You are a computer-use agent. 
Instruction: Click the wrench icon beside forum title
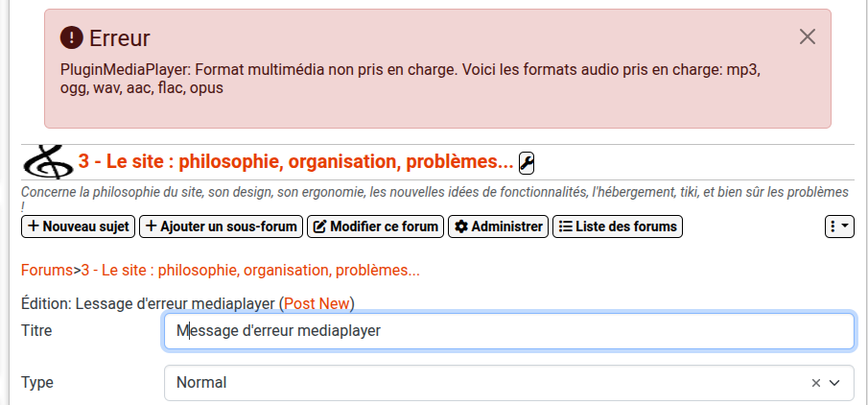(x=527, y=162)
